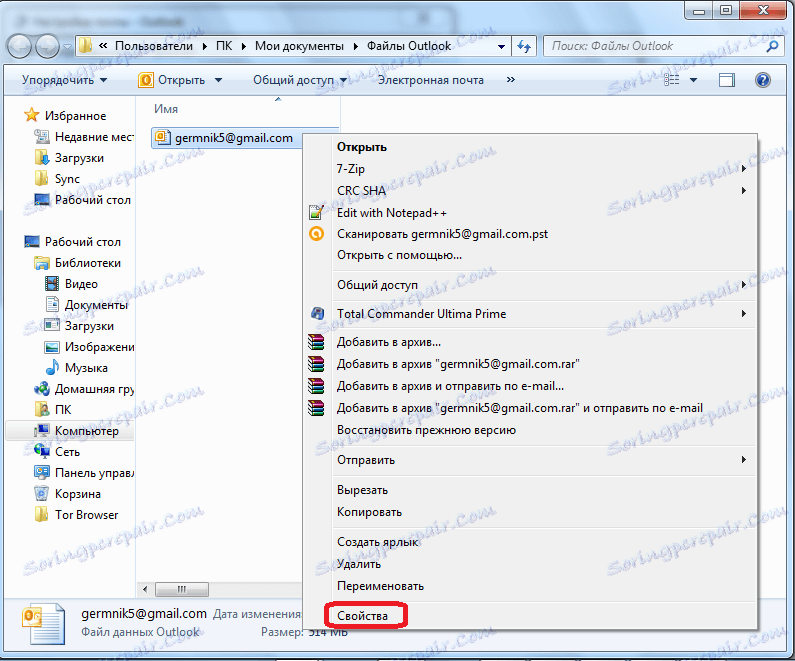Click the horizontal scrollbar thumb
795x661 pixels.
182,590
